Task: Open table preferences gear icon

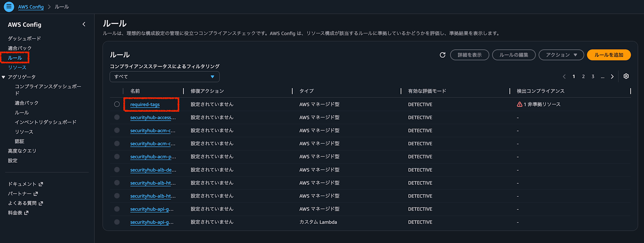Action: coord(626,76)
